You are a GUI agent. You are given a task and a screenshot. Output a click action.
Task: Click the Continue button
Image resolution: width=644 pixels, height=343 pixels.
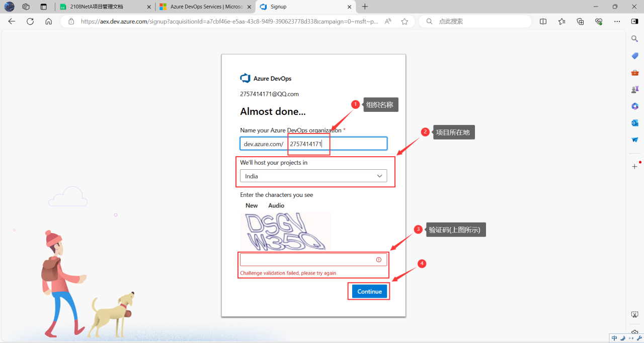[370, 292]
